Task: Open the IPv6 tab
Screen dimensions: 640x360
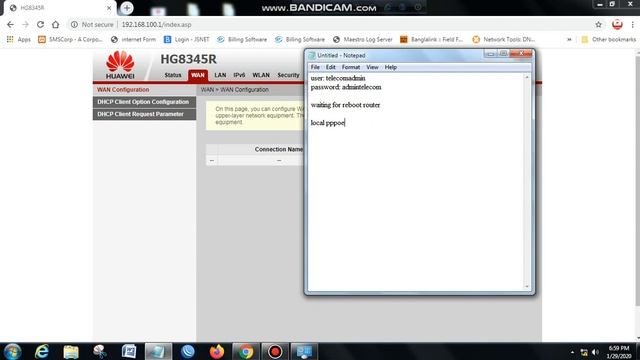Action: coord(239,75)
